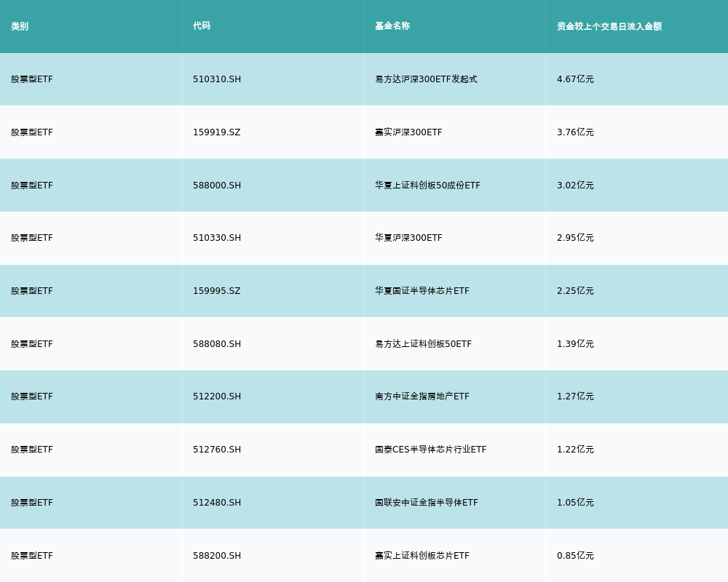Click 股票型ETF in the 588200.SH row
The height and width of the screenshot is (582, 728).
pyautogui.click(x=32, y=556)
